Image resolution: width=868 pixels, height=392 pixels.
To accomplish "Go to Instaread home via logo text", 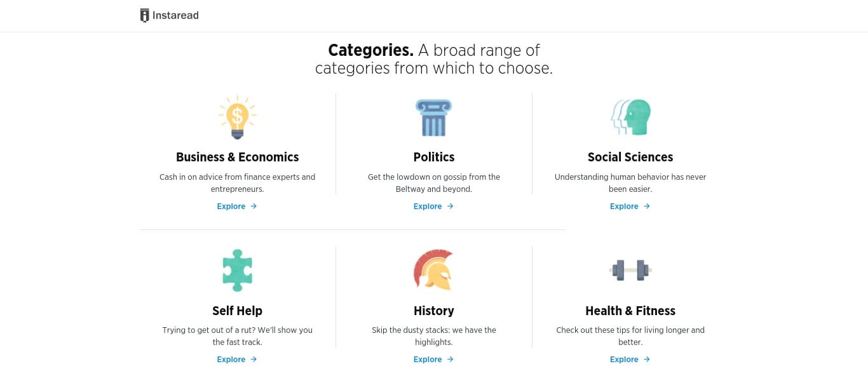I will click(x=175, y=15).
